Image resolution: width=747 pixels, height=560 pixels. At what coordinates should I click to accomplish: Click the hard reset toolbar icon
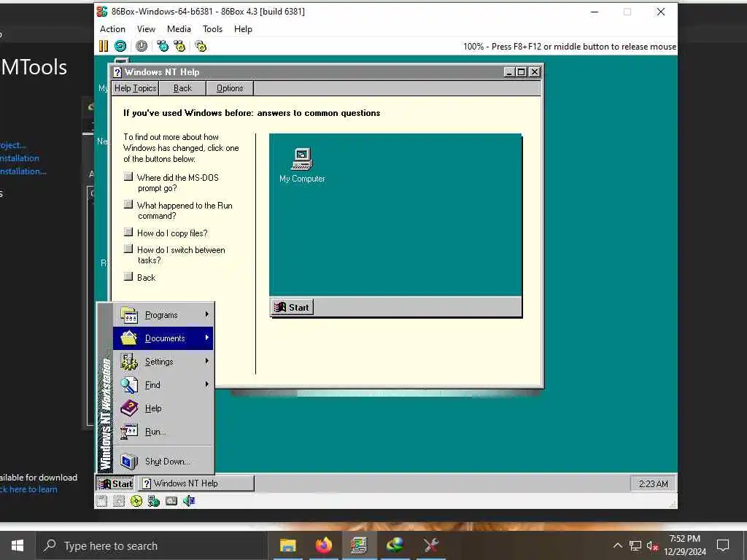[120, 46]
